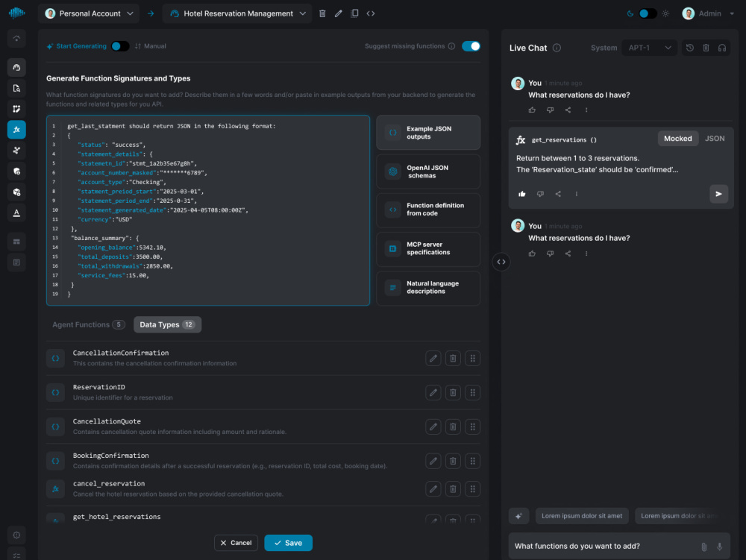Clear chat using Live Chat trash icon

point(706,48)
